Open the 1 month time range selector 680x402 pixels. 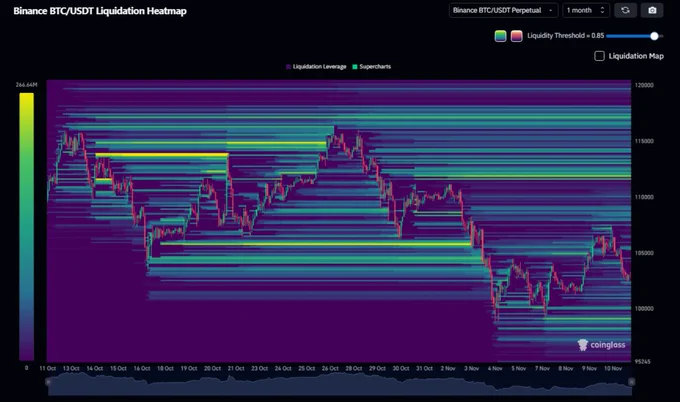click(586, 10)
